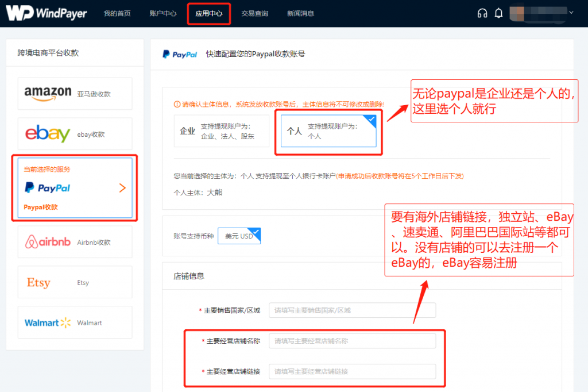
Task: Choose 个人 entity type option
Action: coord(328,130)
